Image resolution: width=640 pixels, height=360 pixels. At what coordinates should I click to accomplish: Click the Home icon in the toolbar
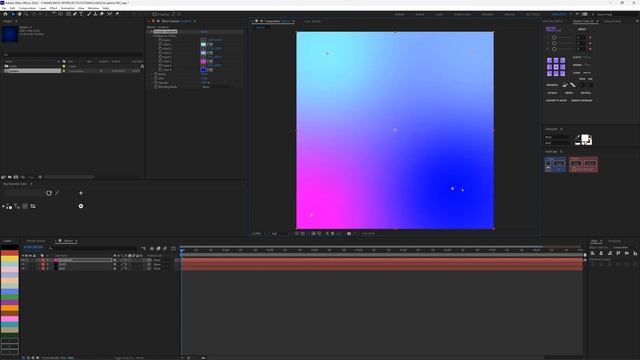(x=5, y=14)
